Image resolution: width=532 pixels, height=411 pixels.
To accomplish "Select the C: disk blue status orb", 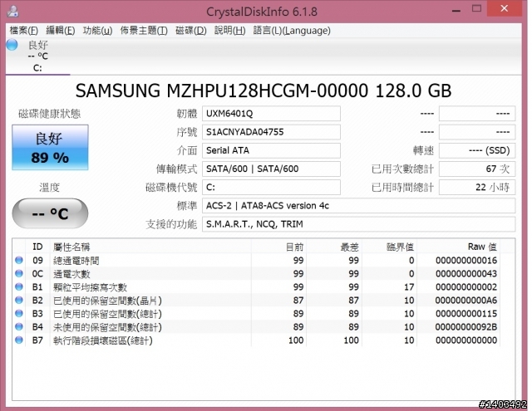I will click(x=12, y=45).
